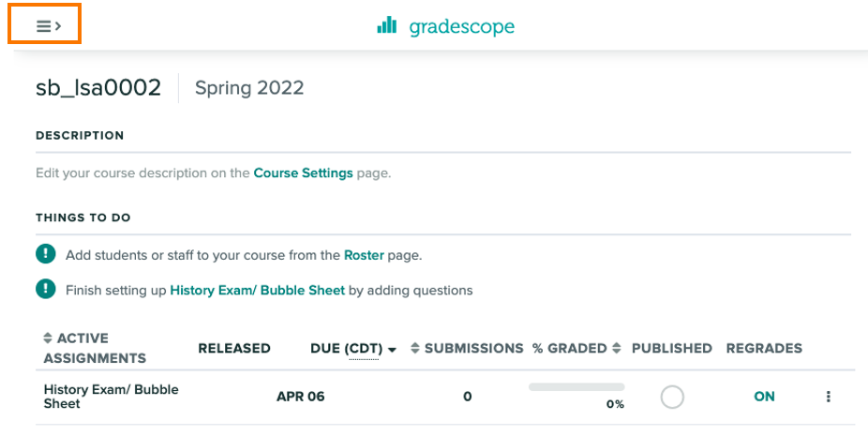Click the gradescope wordmark in the header

click(x=462, y=26)
